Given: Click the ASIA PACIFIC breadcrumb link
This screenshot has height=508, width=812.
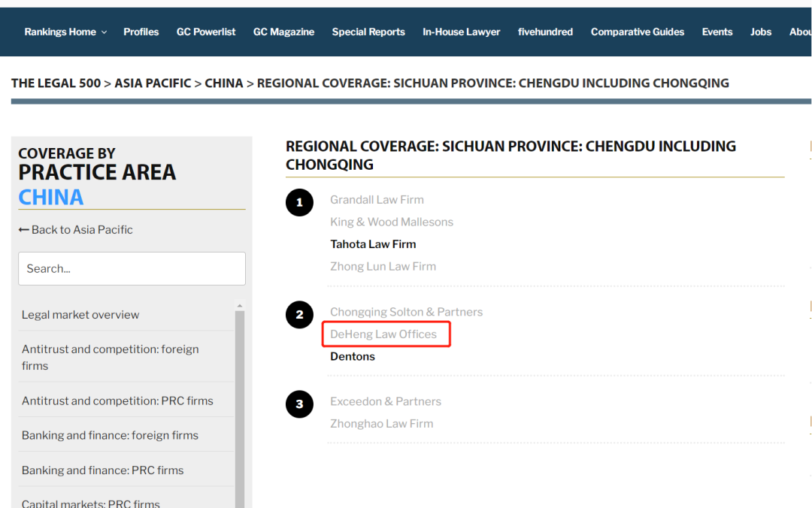Looking at the screenshot, I should pos(153,83).
